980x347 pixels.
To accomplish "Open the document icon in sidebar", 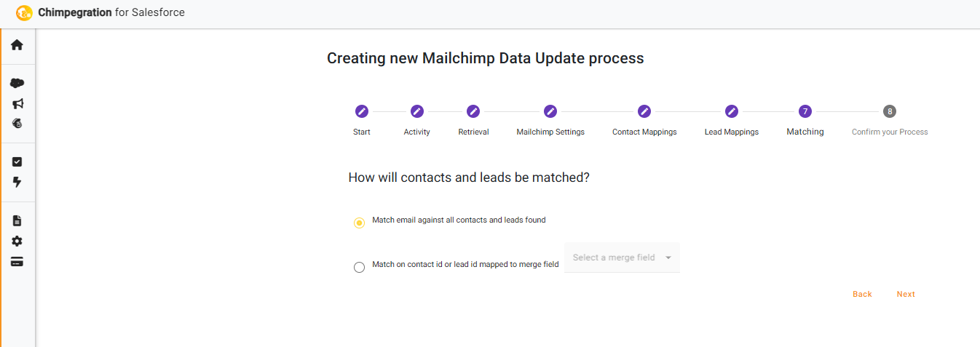I will coord(17,220).
